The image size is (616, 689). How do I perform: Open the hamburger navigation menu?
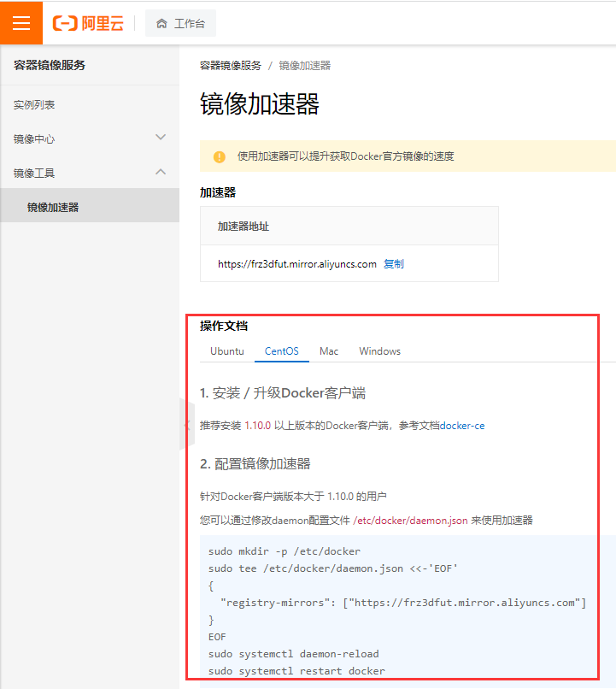(x=21, y=23)
